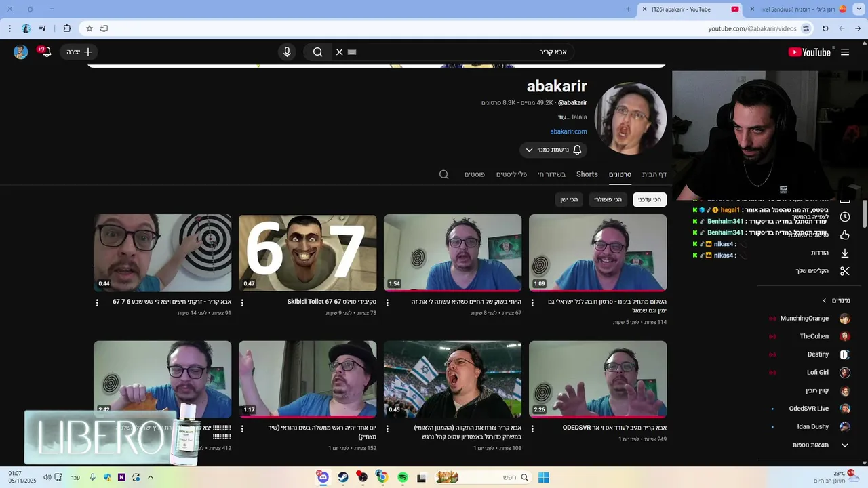
Task: Open the בשידור חי channel tab
Action: tap(552, 174)
